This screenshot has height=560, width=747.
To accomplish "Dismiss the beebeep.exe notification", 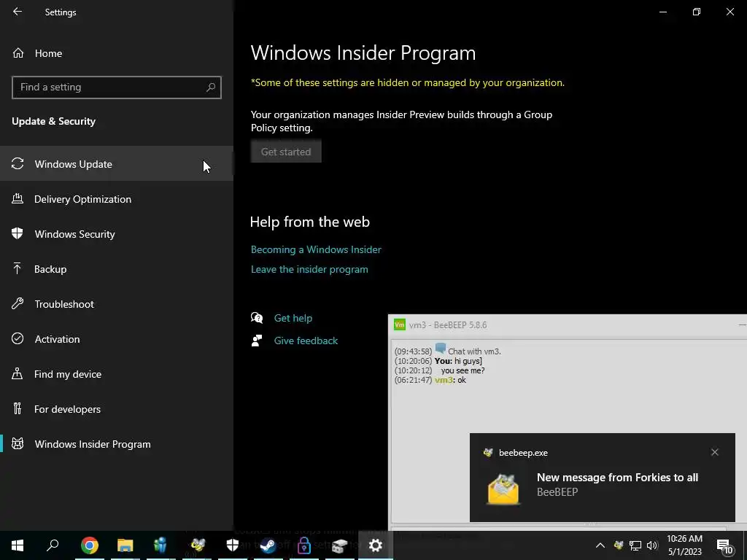I will pyautogui.click(x=715, y=452).
